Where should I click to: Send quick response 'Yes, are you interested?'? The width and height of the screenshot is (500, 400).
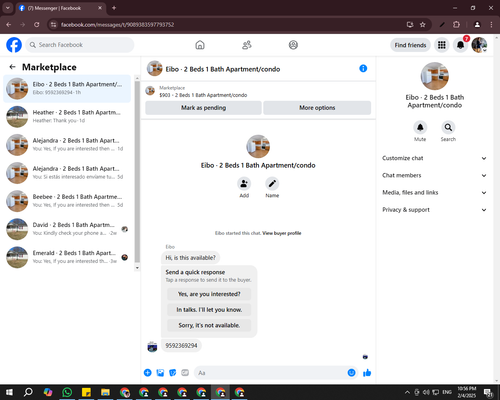pos(209,294)
